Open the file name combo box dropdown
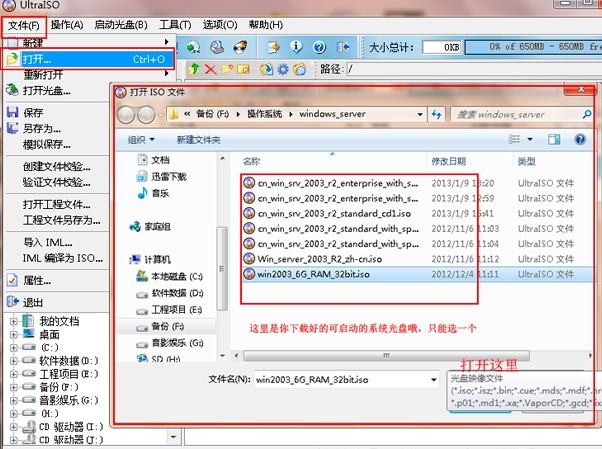 click(437, 380)
